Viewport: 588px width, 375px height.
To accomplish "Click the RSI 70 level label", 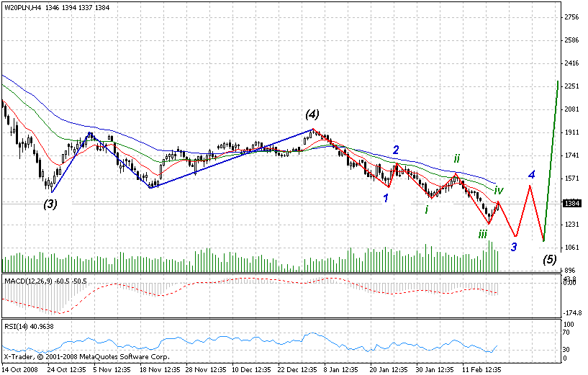I will pyautogui.click(x=567, y=333).
